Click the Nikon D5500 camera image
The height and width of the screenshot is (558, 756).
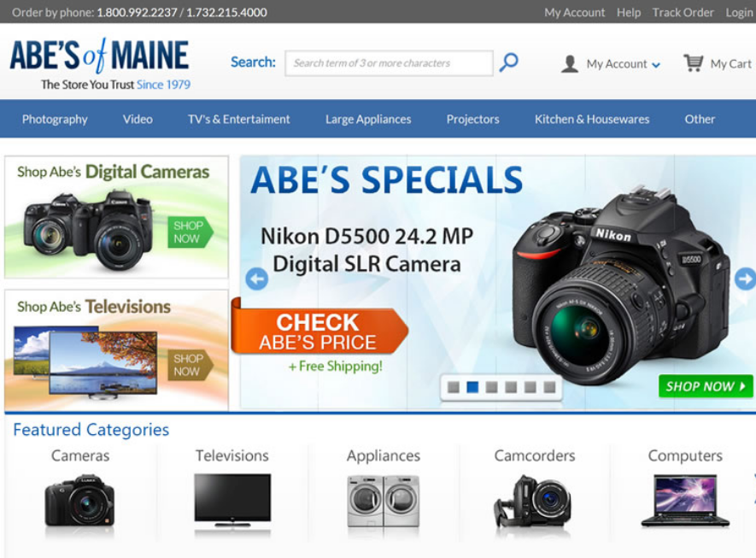tap(620, 287)
